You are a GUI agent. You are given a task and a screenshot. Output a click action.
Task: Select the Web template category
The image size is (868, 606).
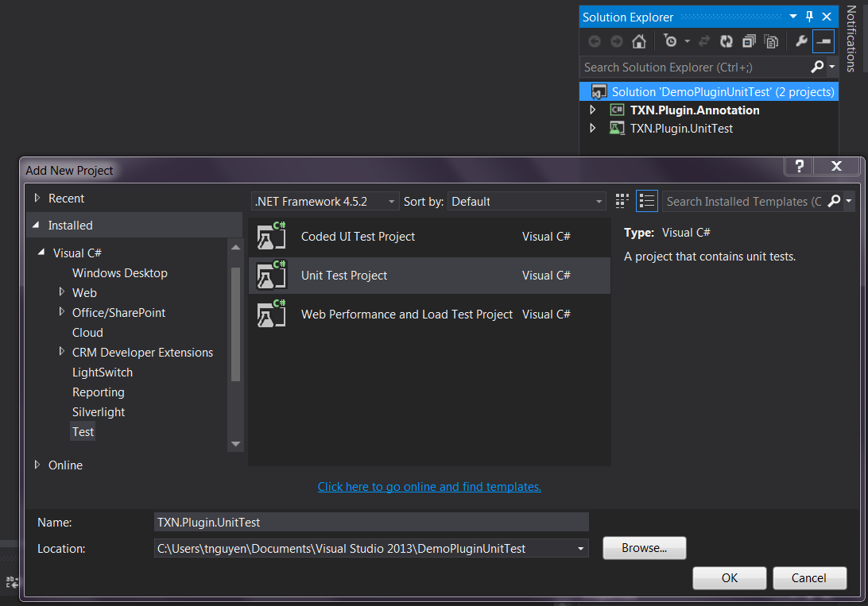click(x=84, y=293)
